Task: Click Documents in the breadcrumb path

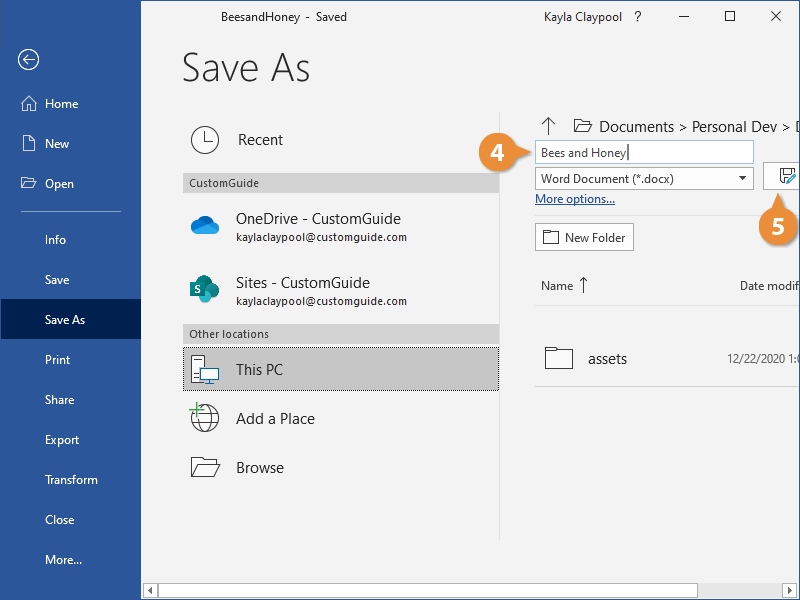Action: tap(636, 127)
